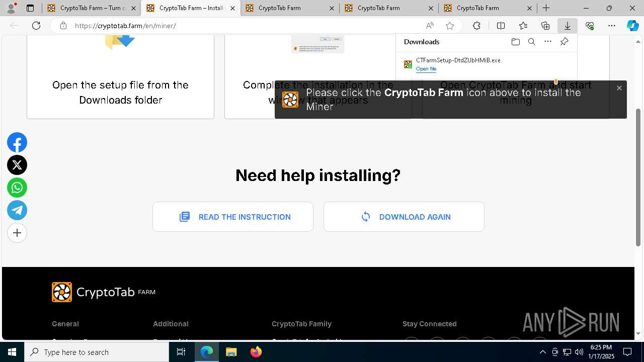Share page via Telegram icon

click(17, 210)
